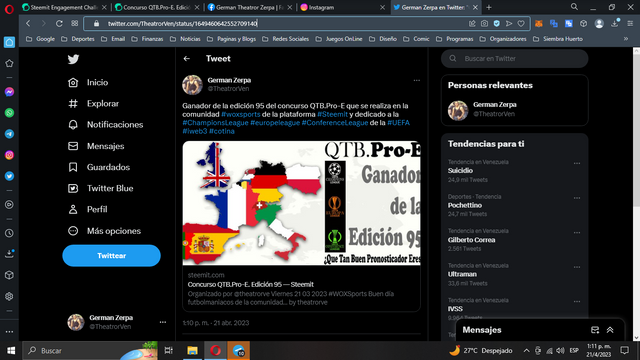Click the Twitter bird logo
640x360 pixels.
pyautogui.click(x=73, y=59)
